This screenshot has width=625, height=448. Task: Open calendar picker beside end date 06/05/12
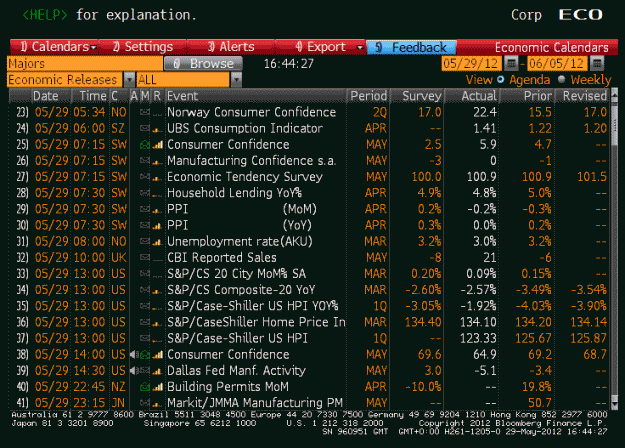coord(597,63)
